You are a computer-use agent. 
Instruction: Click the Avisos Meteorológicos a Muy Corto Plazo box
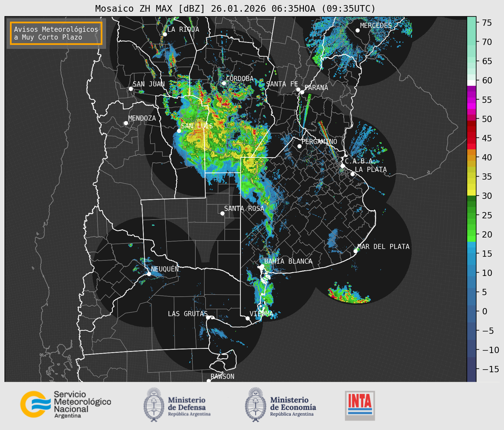[x=56, y=33]
